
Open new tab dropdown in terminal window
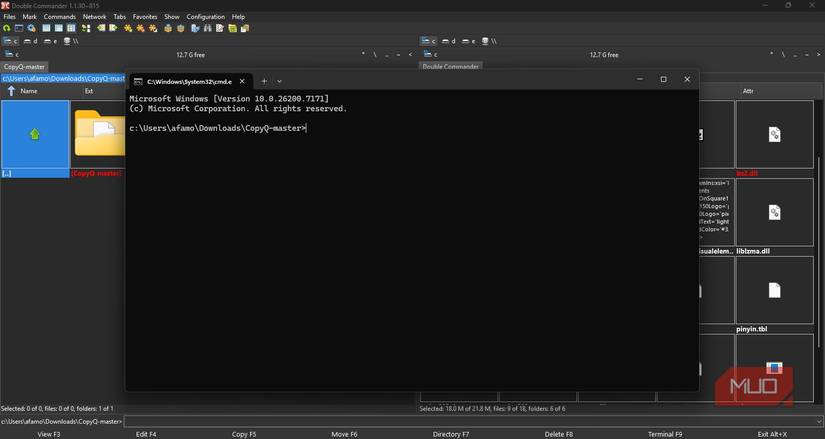pos(279,81)
